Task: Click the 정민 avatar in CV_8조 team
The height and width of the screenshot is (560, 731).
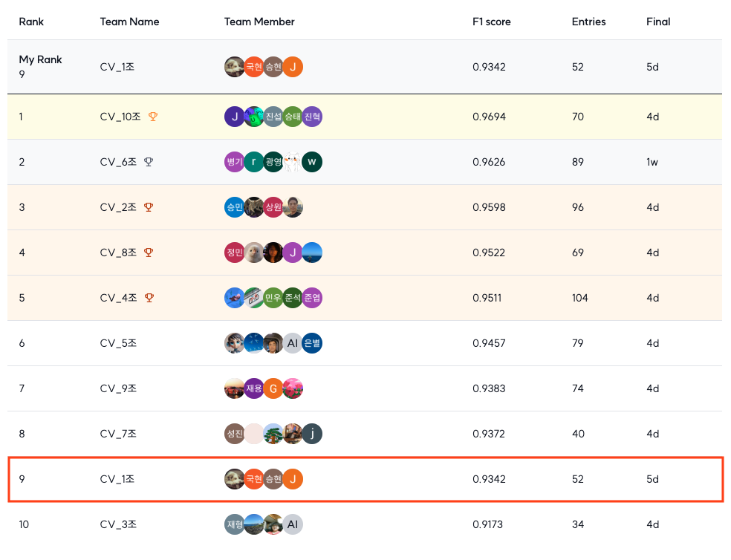Action: coord(235,253)
